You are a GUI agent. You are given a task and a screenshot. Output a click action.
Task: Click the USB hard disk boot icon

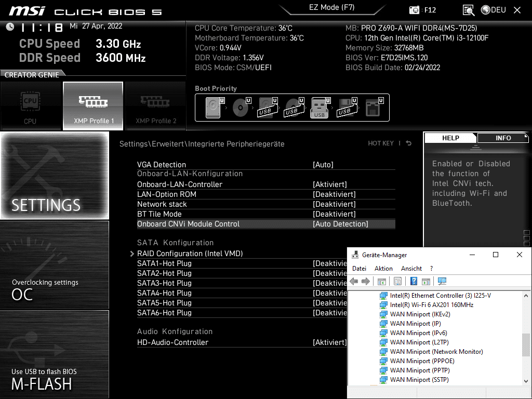tap(268, 107)
